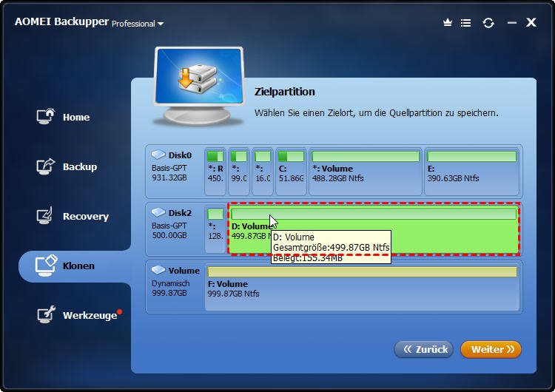Select the F: Volume 999.87GB partition

[x=362, y=287]
